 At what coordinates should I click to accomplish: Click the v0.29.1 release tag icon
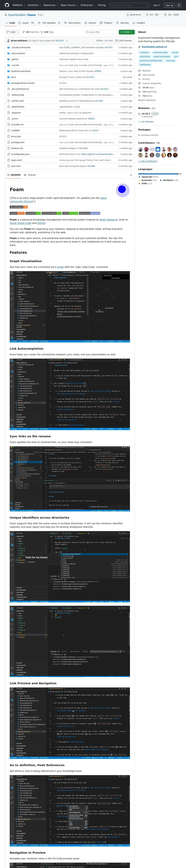click(139, 114)
